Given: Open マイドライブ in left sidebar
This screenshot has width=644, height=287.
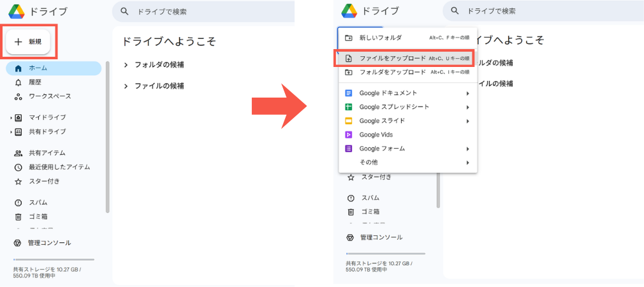Looking at the screenshot, I should [x=47, y=117].
